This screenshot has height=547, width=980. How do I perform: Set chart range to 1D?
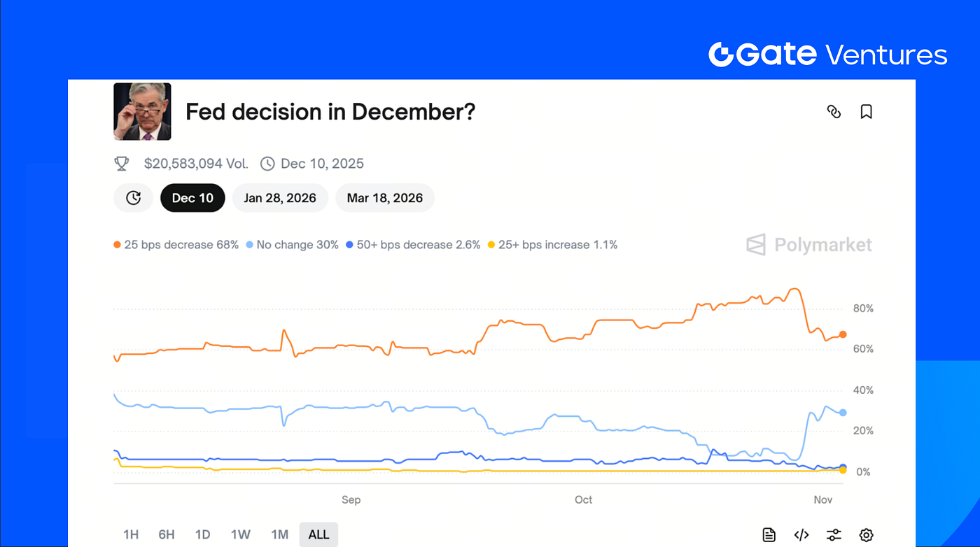point(203,535)
